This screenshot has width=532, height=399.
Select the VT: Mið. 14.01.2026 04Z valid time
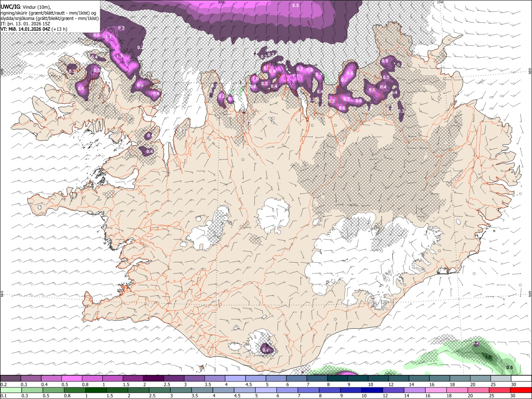25,29
